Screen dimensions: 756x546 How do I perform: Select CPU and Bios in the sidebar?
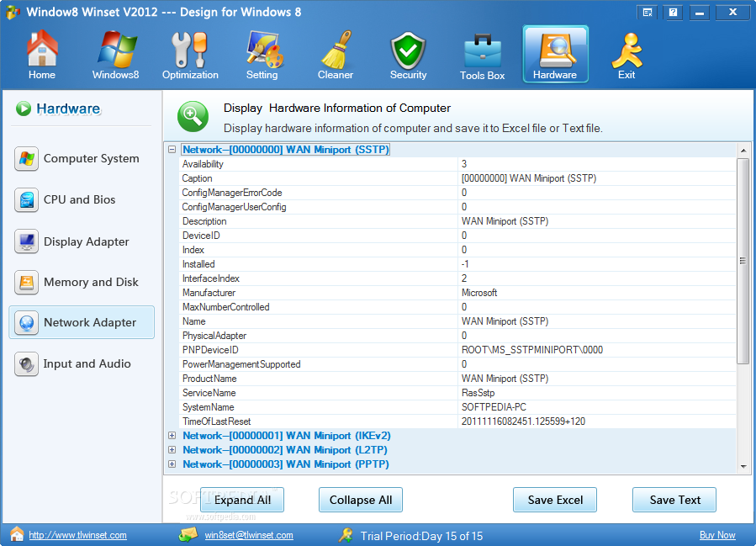(x=80, y=199)
